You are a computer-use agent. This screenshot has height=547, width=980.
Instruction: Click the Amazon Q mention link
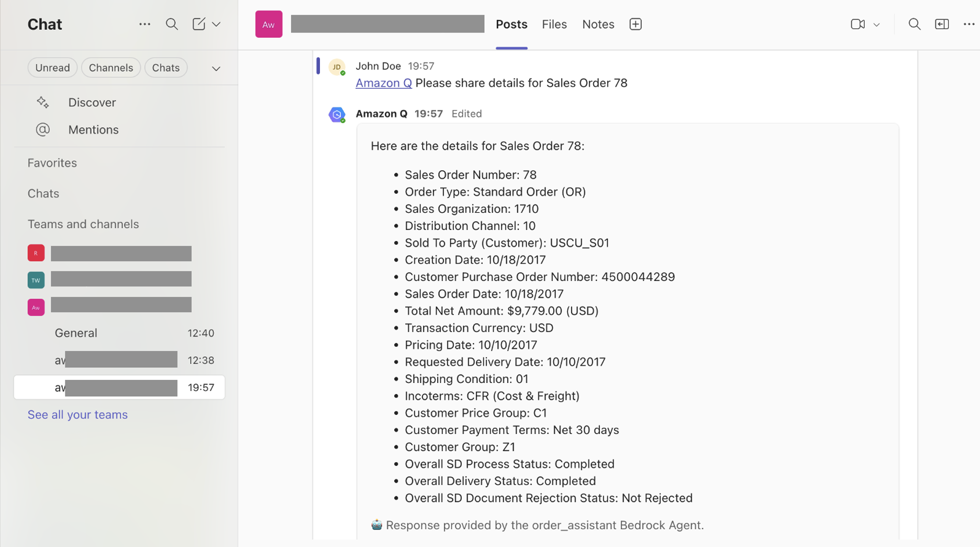384,83
